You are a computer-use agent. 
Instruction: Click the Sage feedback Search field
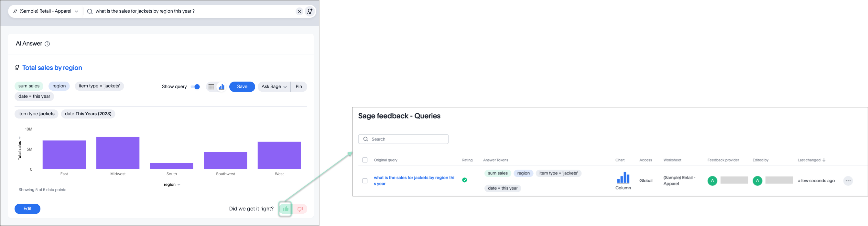pos(403,139)
